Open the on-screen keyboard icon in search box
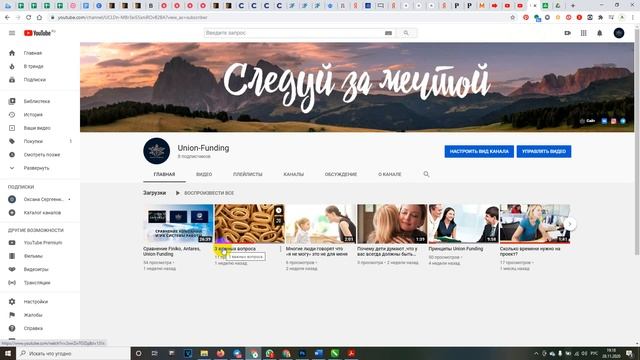The image size is (640, 360). [388, 33]
